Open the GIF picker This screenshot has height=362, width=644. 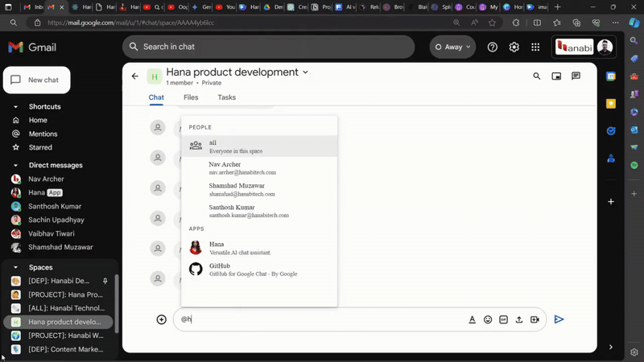[503, 319]
